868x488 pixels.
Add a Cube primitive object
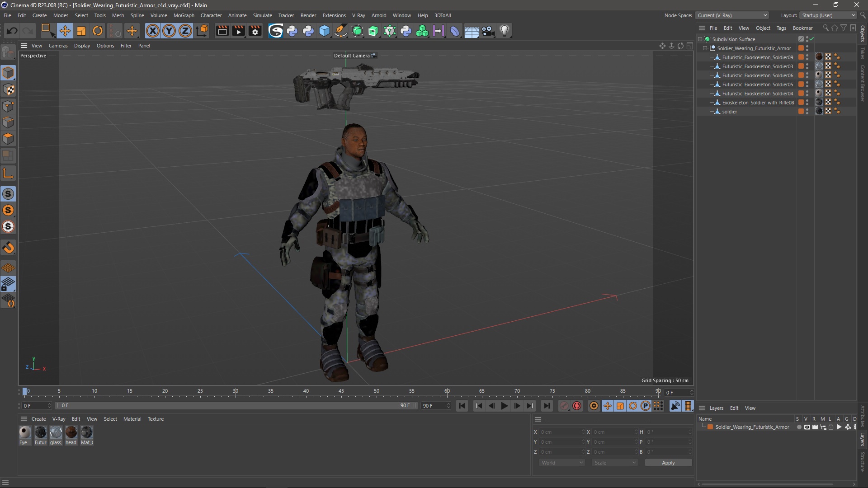coord(325,31)
